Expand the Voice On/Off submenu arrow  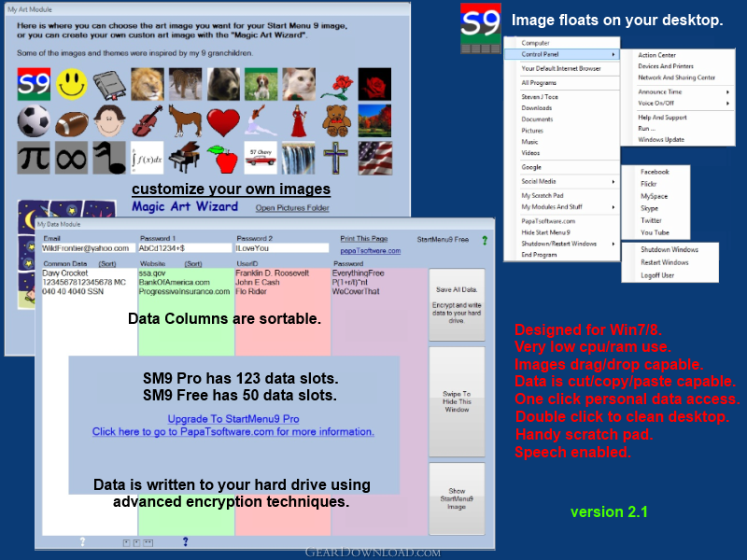click(x=727, y=104)
